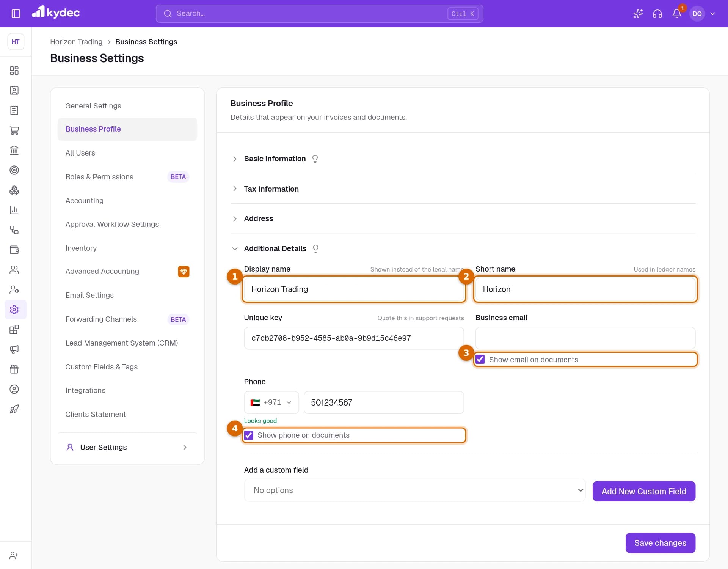Open Email Settings page
Screen dimensions: 728x569
(x=127, y=295)
